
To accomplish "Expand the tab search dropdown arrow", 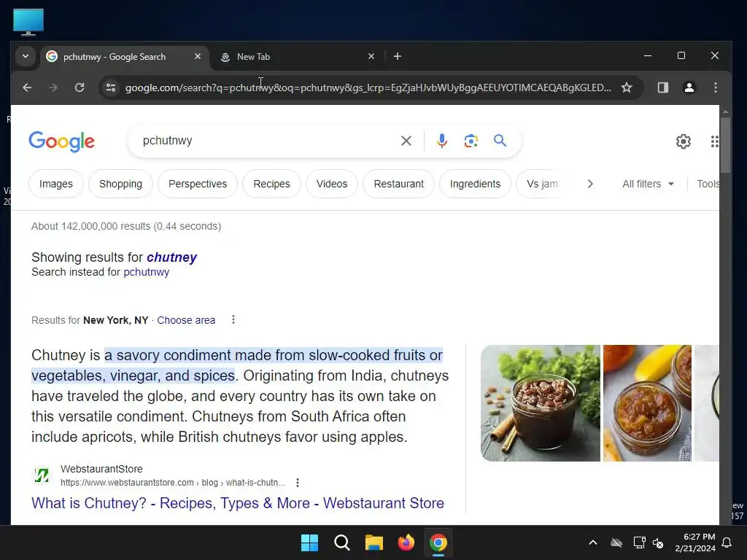I will pyautogui.click(x=26, y=57).
